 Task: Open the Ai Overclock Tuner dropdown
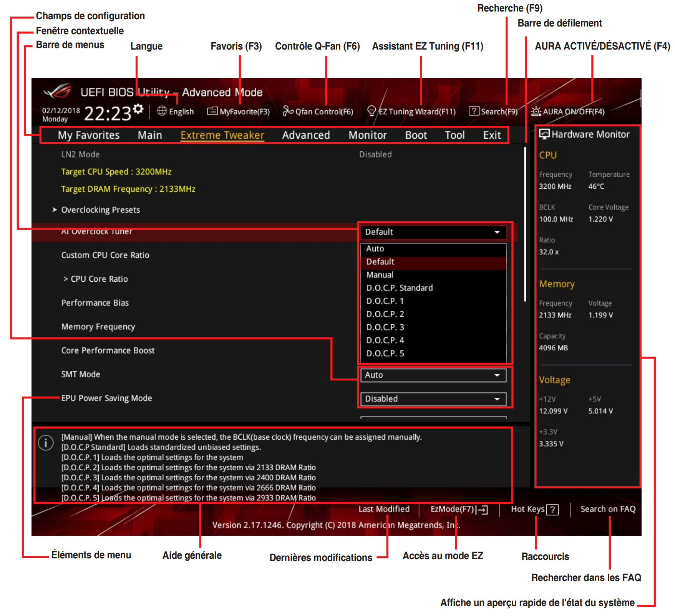[433, 232]
